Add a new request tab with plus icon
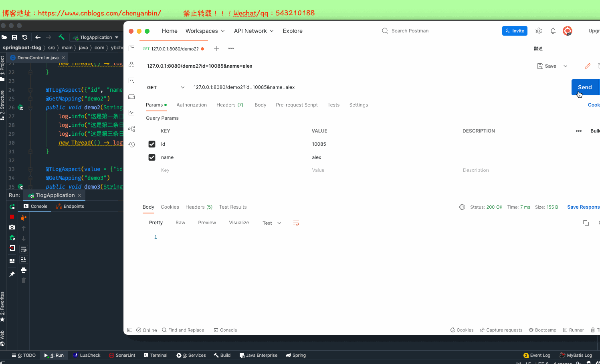Image resolution: width=600 pixels, height=364 pixels. point(216,48)
